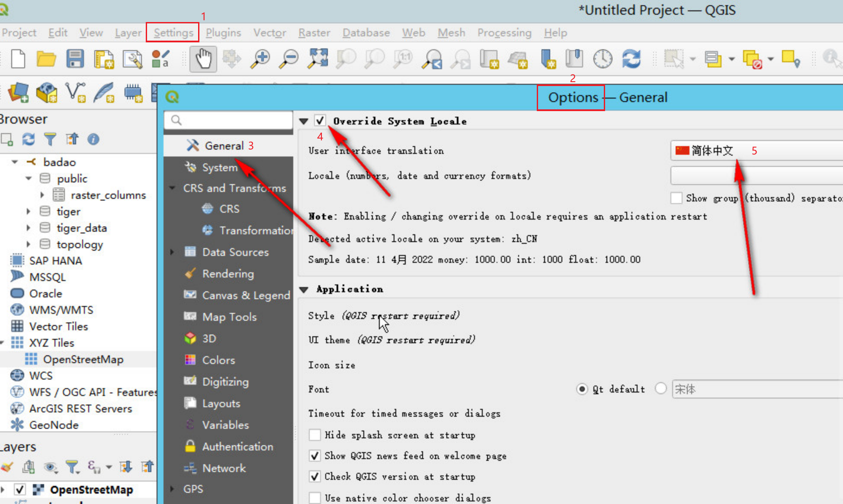Expand the tiger schema
The image size is (843, 504).
pos(29,211)
